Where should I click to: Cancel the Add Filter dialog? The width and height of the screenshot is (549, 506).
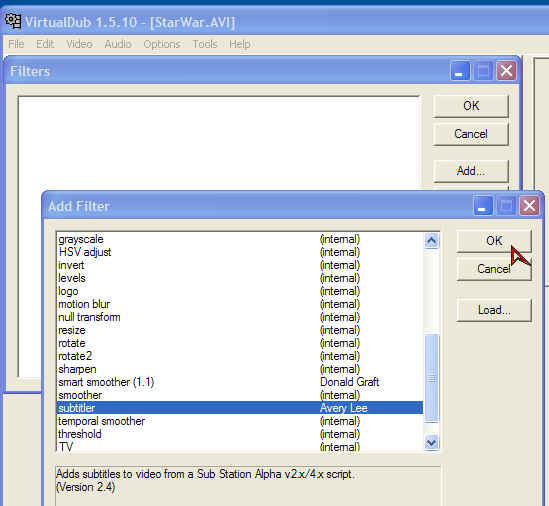[494, 269]
